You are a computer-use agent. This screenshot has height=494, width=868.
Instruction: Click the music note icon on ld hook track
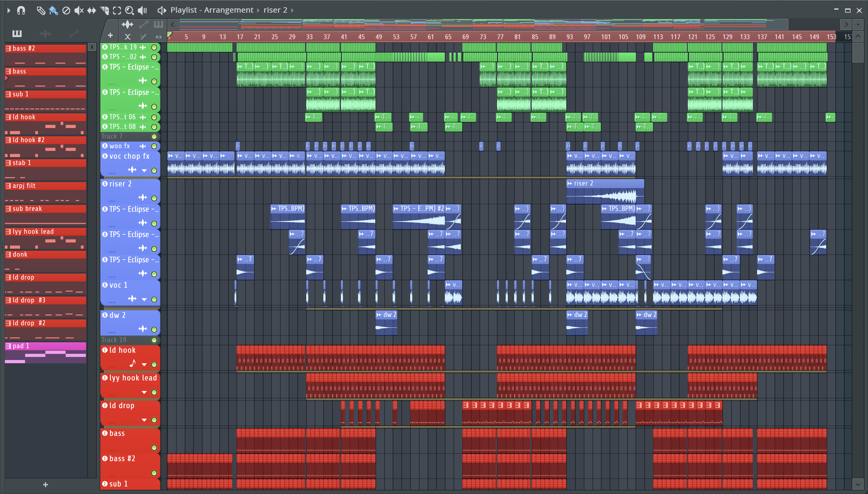tap(133, 364)
